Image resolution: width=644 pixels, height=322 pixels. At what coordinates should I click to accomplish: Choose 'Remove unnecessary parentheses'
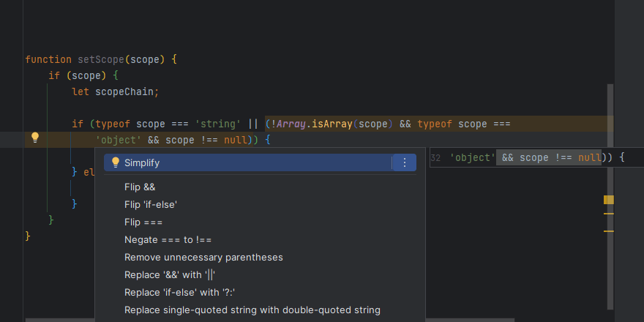coord(203,257)
